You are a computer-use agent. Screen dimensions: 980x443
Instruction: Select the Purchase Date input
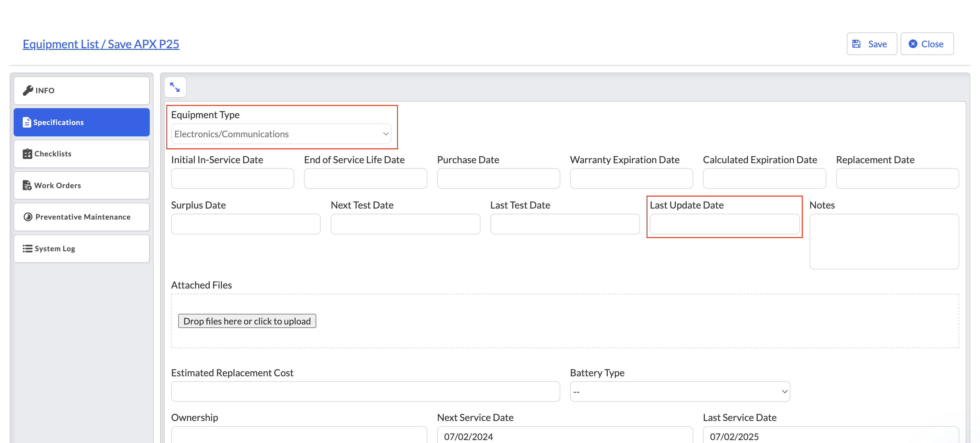498,178
